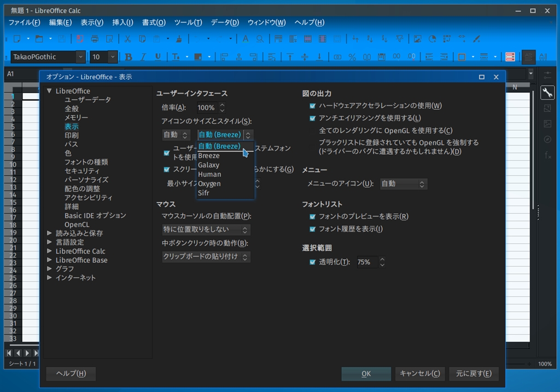This screenshot has width=560, height=392.
Task: Click the transparency 75% value field
Action: pos(367,262)
